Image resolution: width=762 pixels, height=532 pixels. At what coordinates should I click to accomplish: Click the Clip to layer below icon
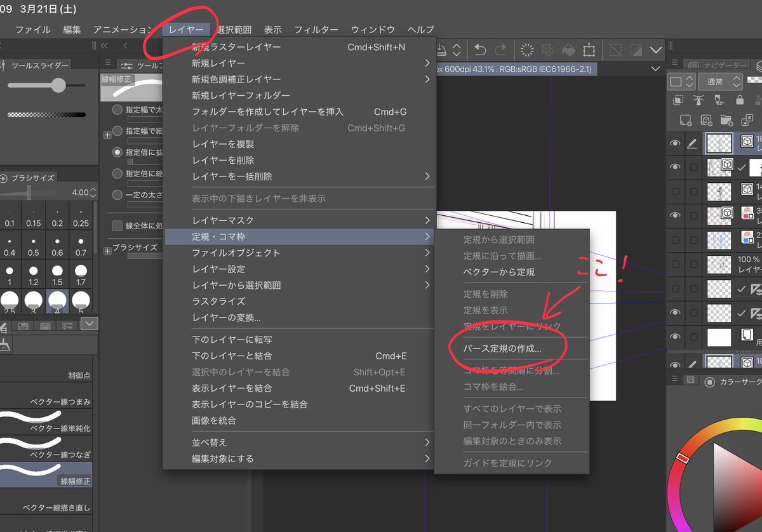(679, 100)
